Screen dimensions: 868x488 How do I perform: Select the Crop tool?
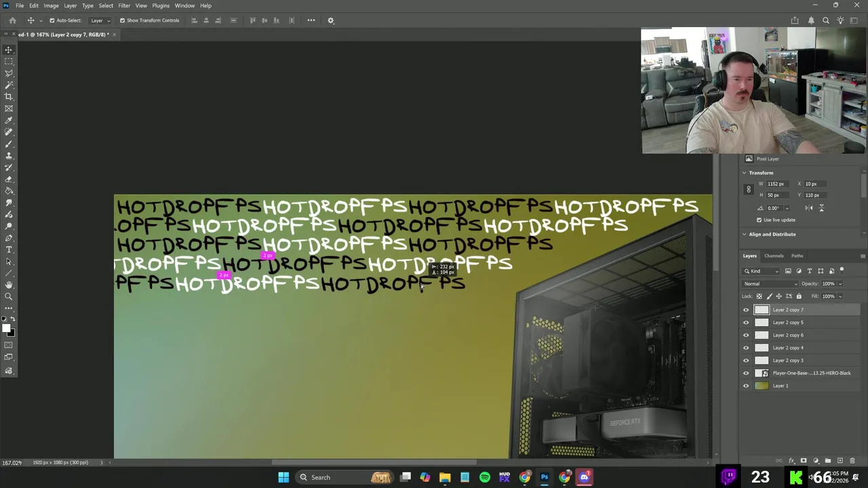point(9,97)
